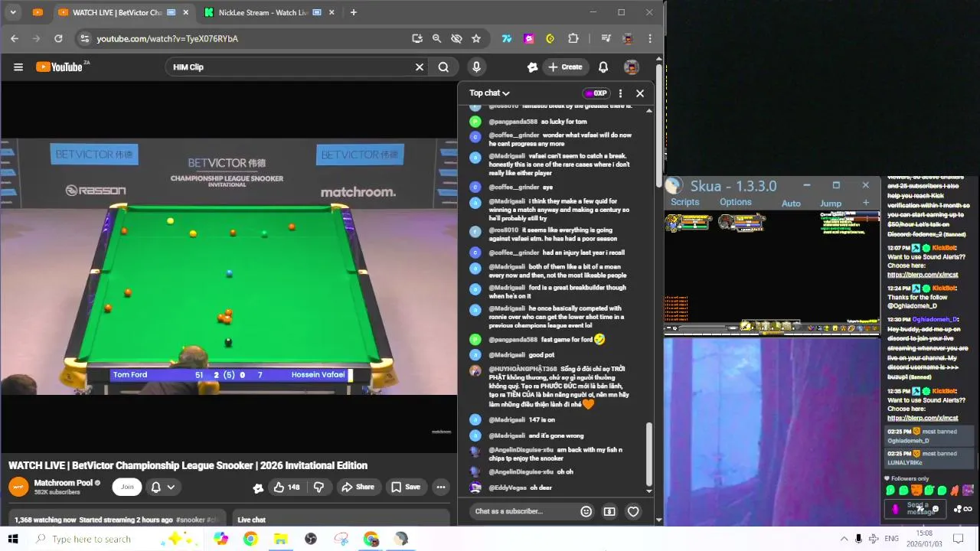
Task: Open Chrome three-dot menu
Action: coord(650,38)
